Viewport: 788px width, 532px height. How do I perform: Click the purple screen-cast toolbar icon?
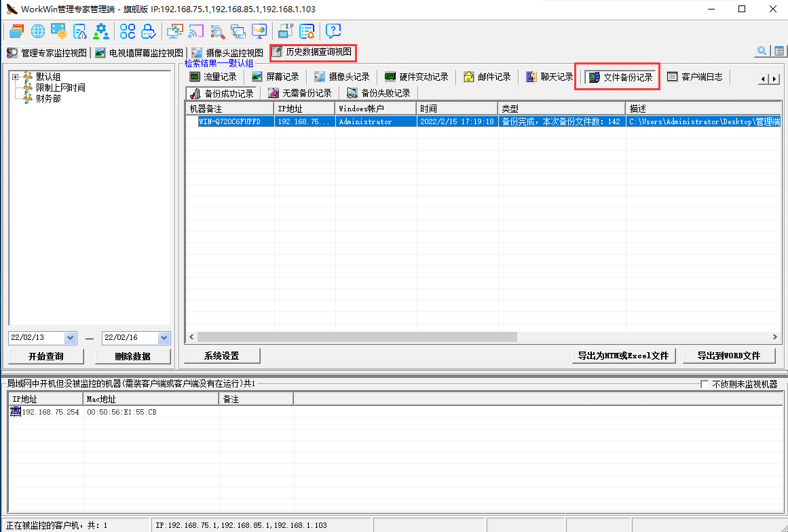[196, 31]
